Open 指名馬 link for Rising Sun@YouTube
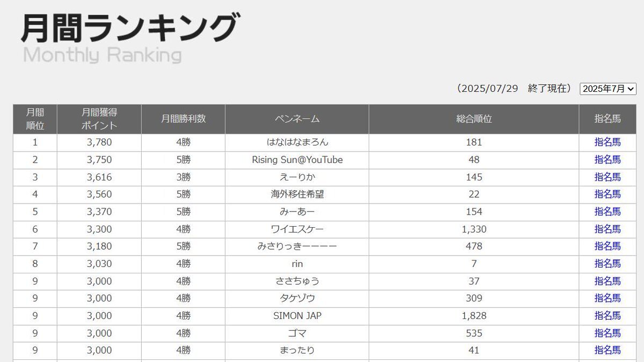This screenshot has height=362, width=644. tap(608, 160)
